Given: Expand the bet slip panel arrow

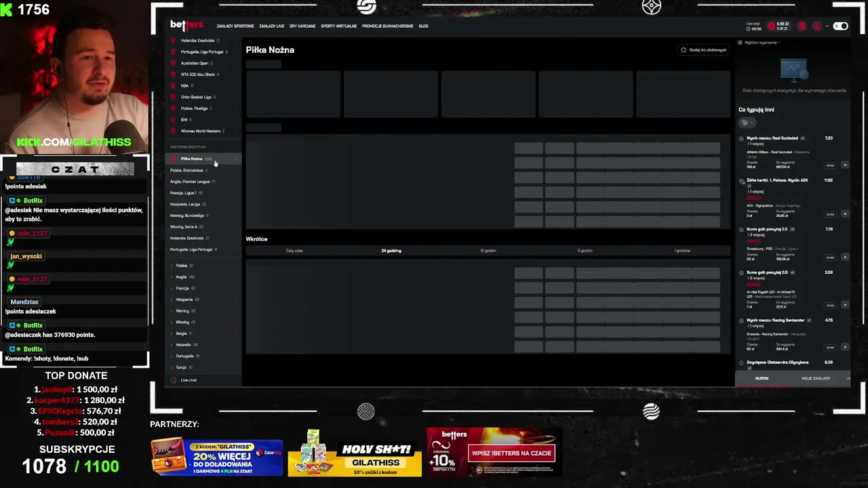Looking at the screenshot, I should click(x=848, y=378).
